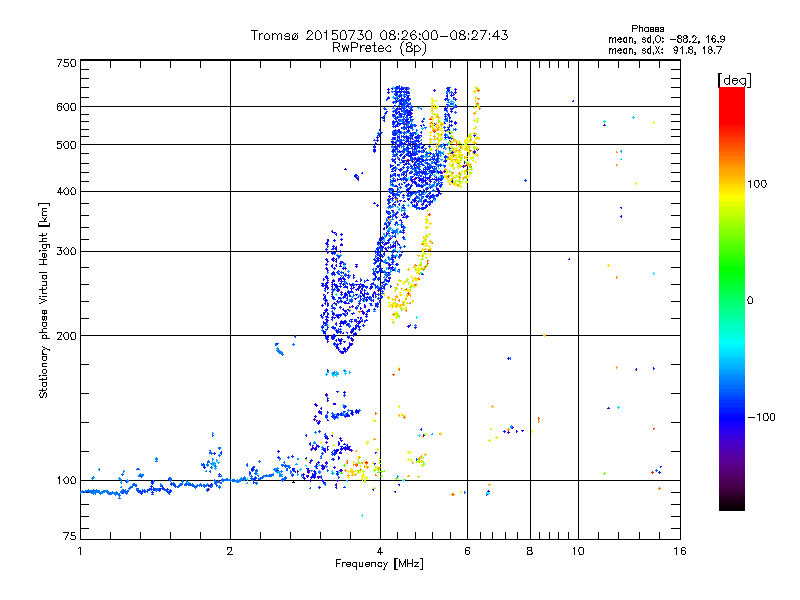Click the green zero-degree region of colorbar
The width and height of the screenshot is (800, 600).
[732, 300]
